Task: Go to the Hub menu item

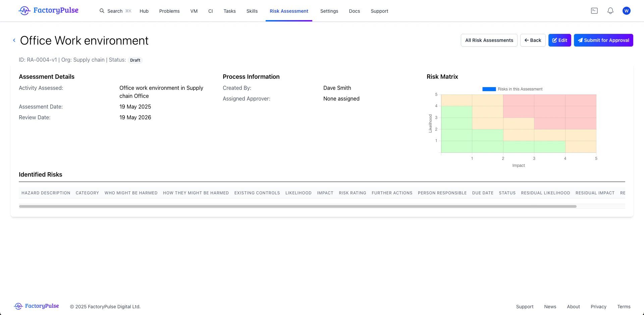Action: tap(144, 11)
